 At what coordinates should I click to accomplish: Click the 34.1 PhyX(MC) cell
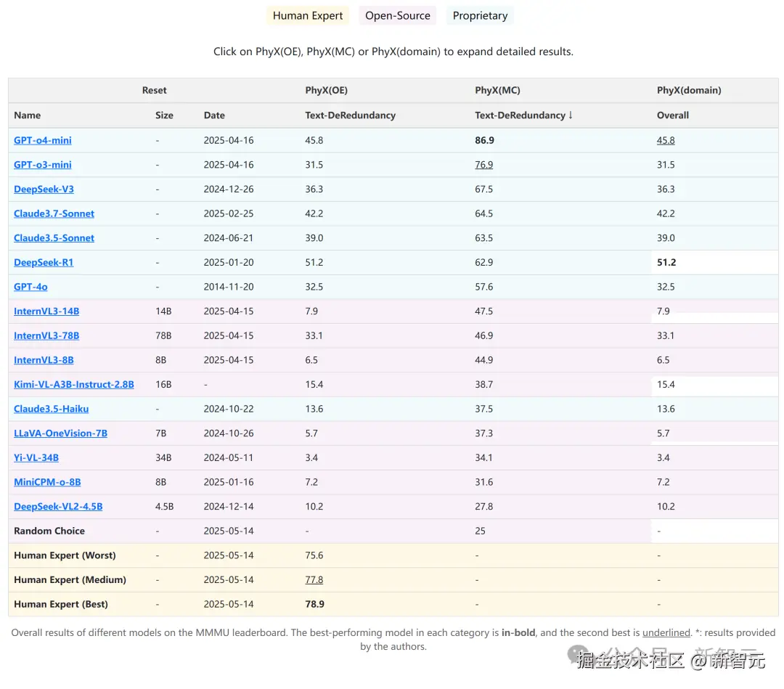tap(484, 458)
